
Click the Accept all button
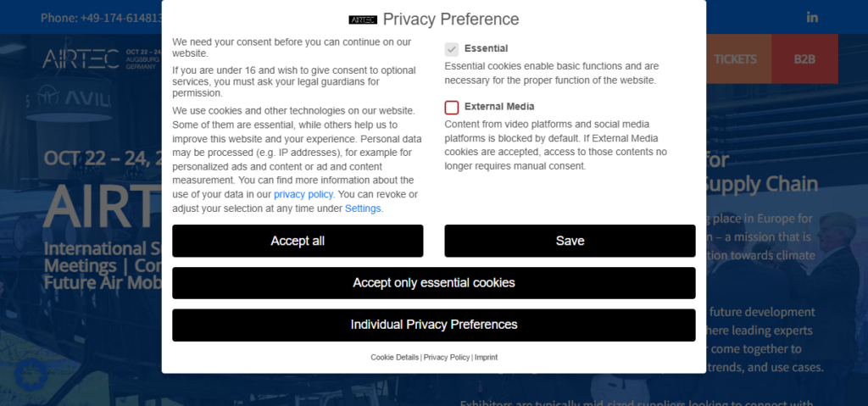(298, 241)
